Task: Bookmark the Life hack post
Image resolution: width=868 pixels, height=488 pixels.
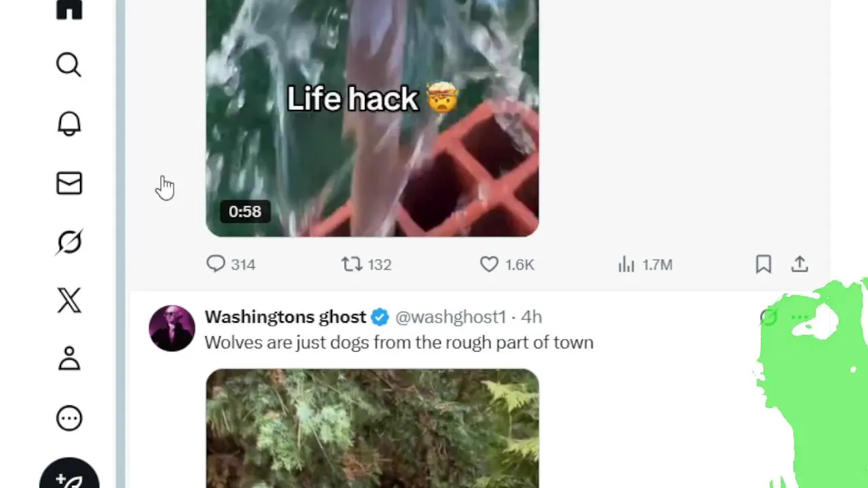Action: (764, 264)
